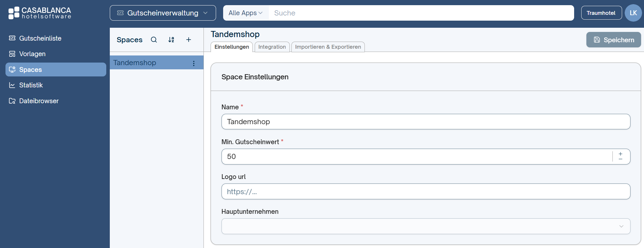Screen dimensions: 644x248
Task: Expand the Alle Apps filter dropdown
Action: (246, 13)
